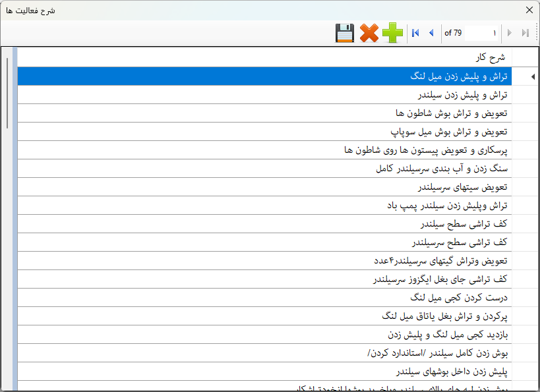Click the current record position field
540x392 pixels.
click(481, 33)
